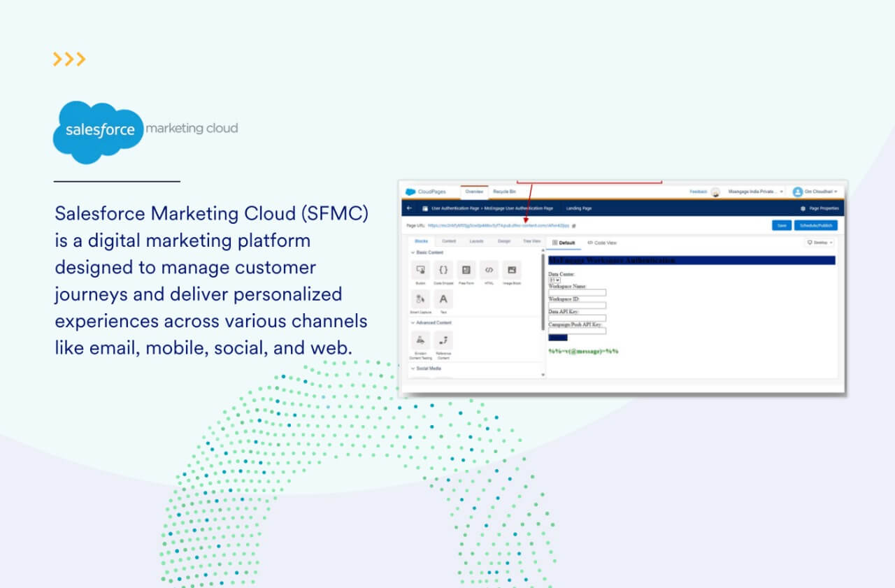
Task: Click the CloudPages Salesforce cloud logo
Action: pyautogui.click(x=410, y=192)
